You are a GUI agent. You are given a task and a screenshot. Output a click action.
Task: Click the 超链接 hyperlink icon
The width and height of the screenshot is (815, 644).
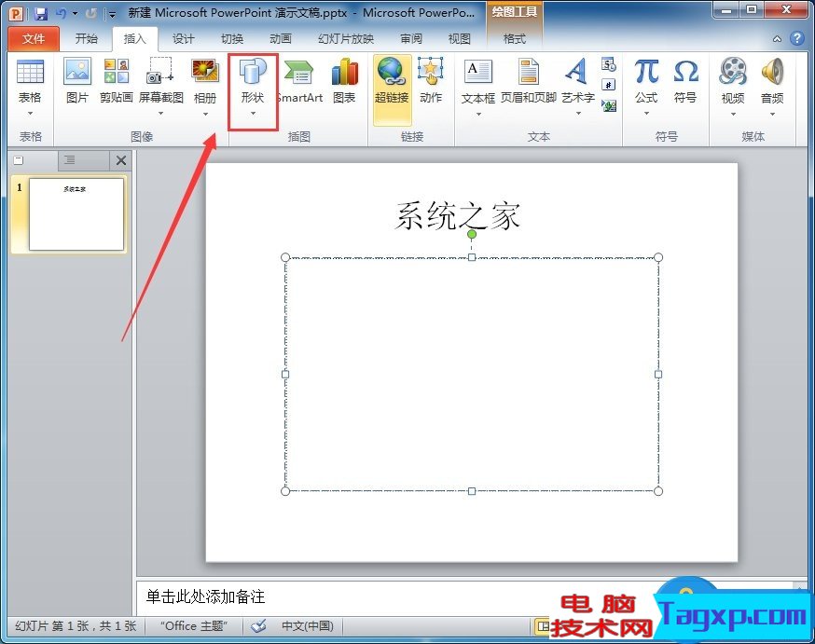pos(392,72)
